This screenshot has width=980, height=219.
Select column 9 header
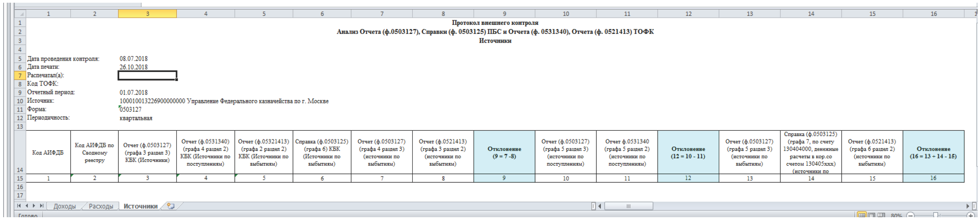point(504,14)
